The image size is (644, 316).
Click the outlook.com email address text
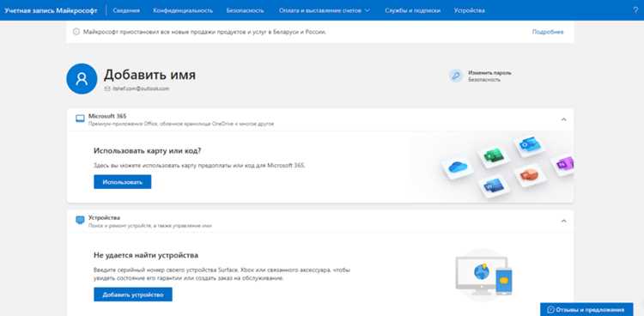[141, 88]
